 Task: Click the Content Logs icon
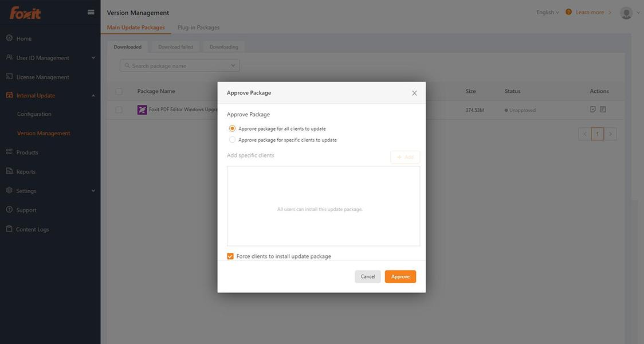point(9,229)
